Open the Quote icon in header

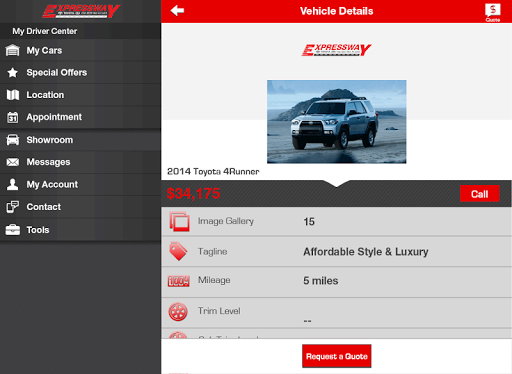click(x=493, y=12)
